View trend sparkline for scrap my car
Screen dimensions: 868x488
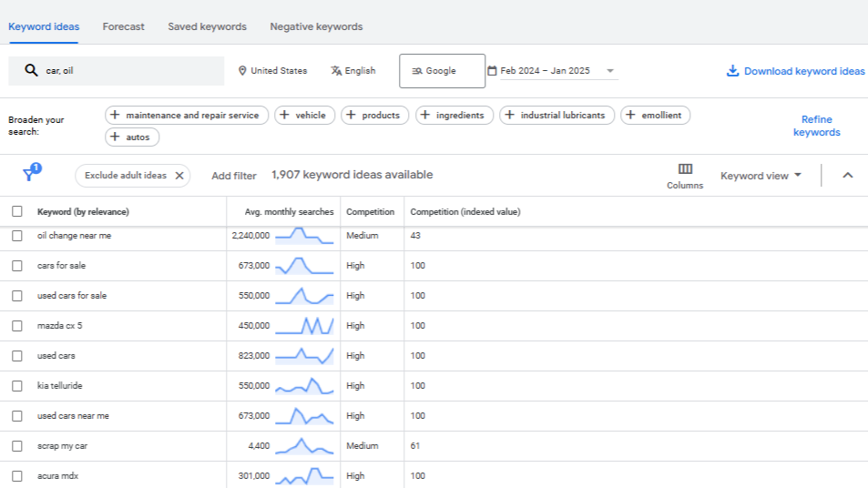tap(304, 446)
